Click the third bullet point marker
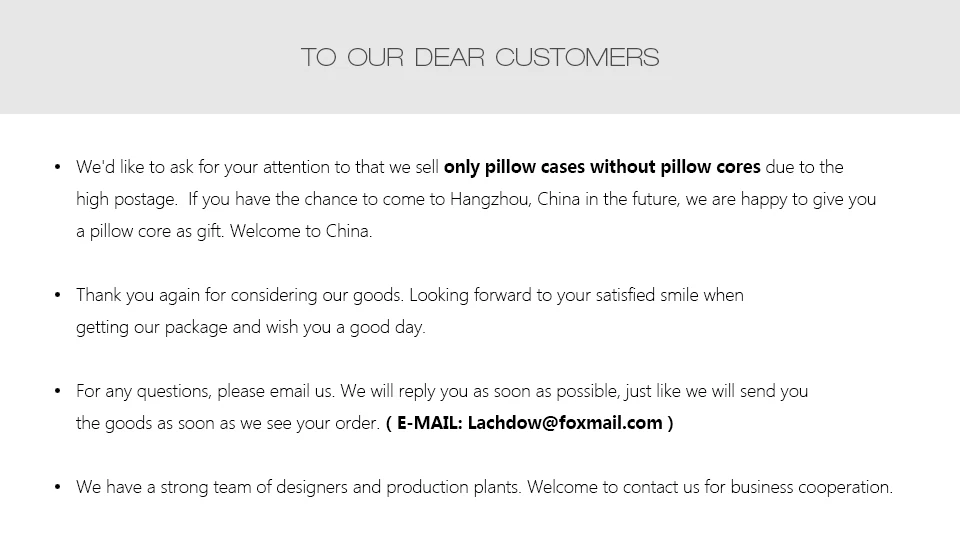960x550 pixels. 58,391
